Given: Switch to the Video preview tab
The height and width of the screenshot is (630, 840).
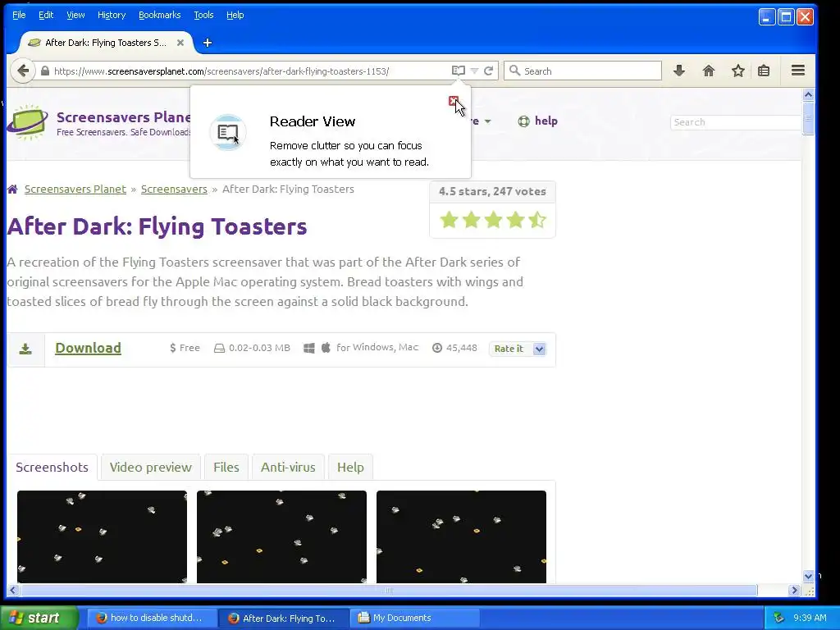Looking at the screenshot, I should click(151, 467).
